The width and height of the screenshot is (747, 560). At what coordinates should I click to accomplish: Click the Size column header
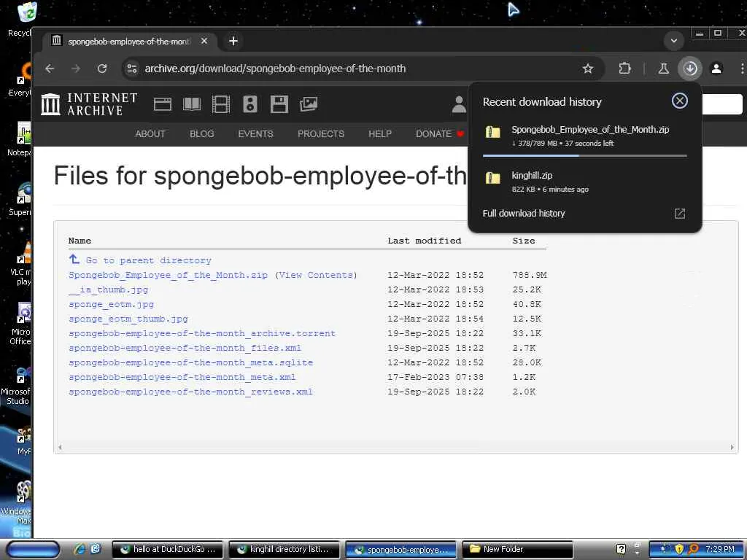524,241
